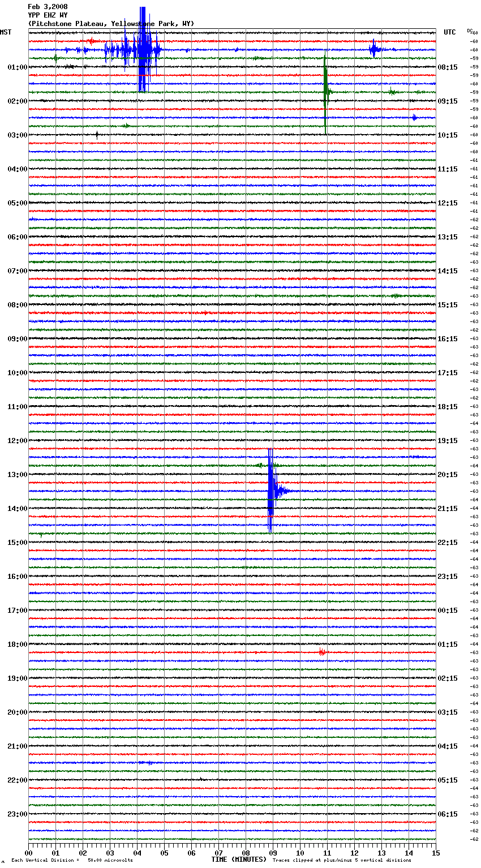This screenshot has height=868, width=481.
Task: Select the 03:15 UTC time label
Action: point(448,712)
